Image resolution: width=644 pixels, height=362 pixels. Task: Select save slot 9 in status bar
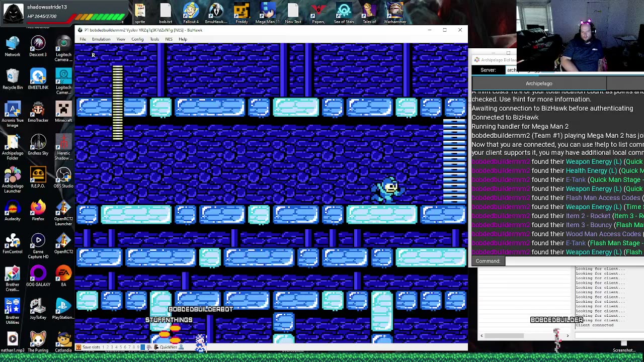pyautogui.click(x=137, y=347)
